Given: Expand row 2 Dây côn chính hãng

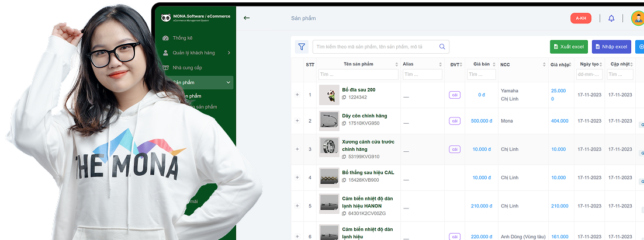Looking at the screenshot, I should (297, 121).
